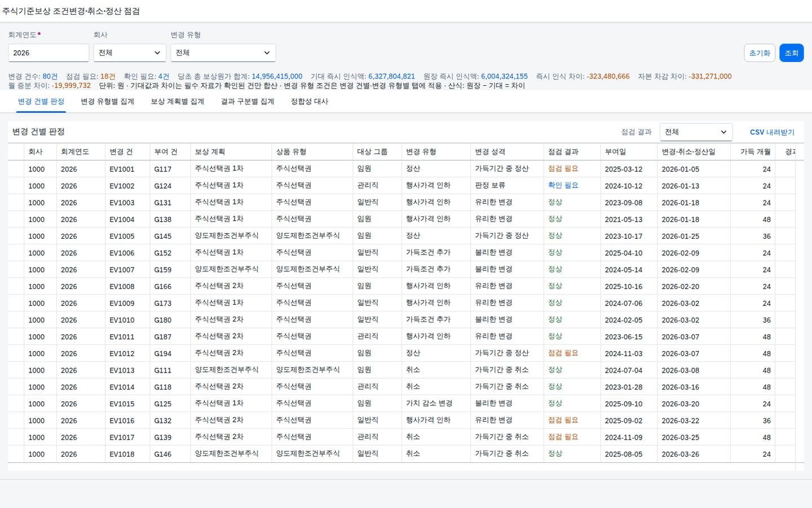
Task: Click 판정 보류 in EV1002 row
Action: coord(490,185)
